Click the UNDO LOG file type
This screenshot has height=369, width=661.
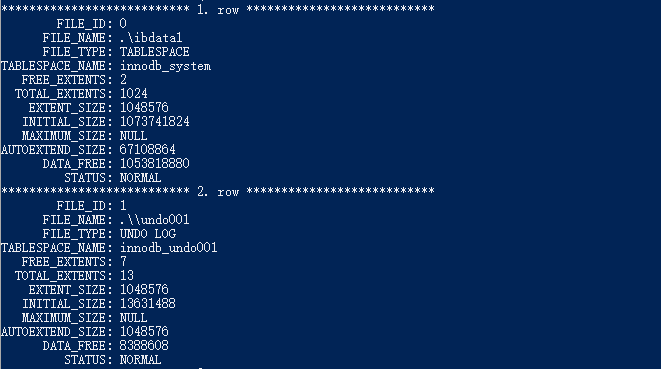click(x=148, y=234)
